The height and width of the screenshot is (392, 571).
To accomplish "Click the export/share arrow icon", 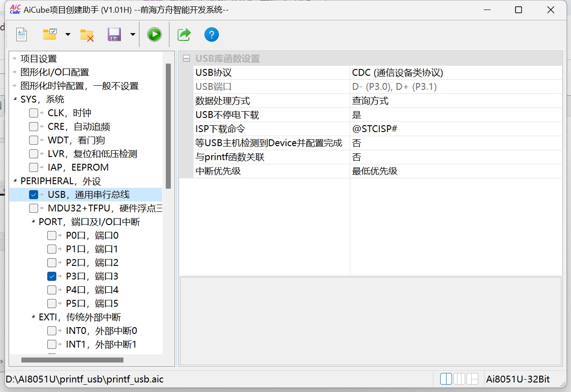I will [183, 34].
